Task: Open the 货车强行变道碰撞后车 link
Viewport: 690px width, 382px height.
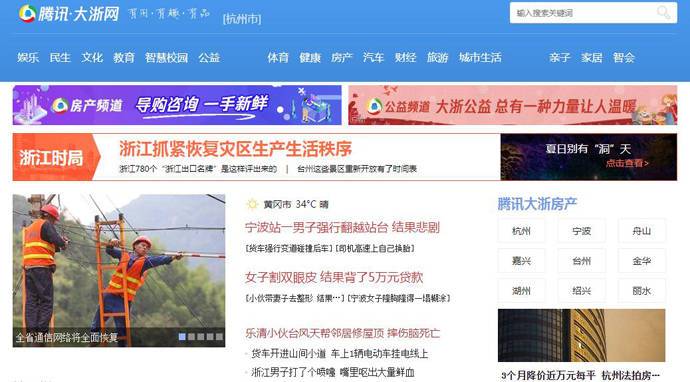Action: (289, 249)
